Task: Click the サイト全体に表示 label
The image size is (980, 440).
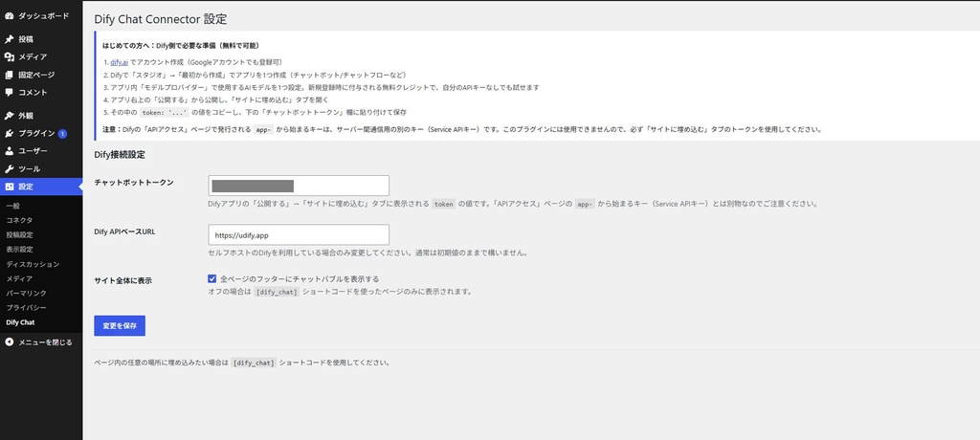Action: tap(122, 280)
